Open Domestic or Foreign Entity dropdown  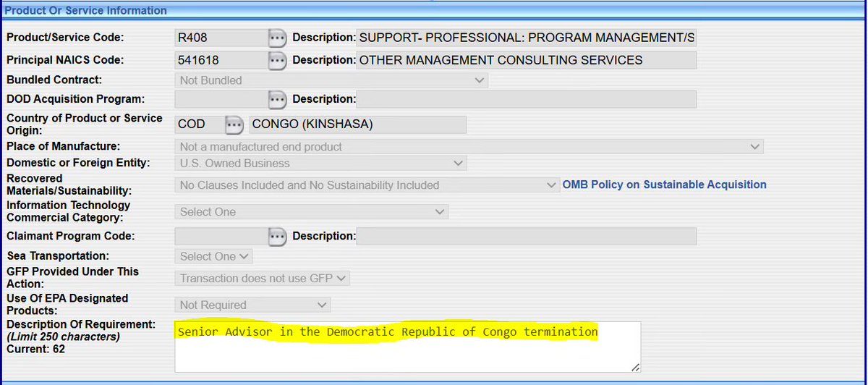320,164
